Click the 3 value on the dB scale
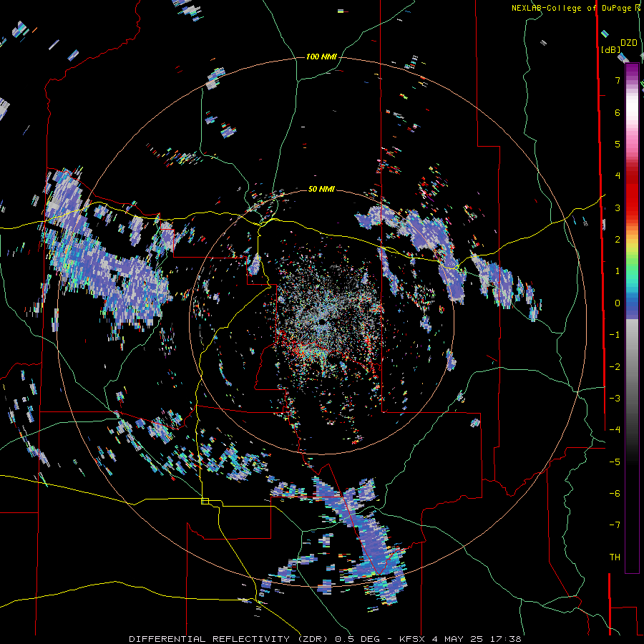This screenshot has height=644, width=644. click(x=618, y=208)
